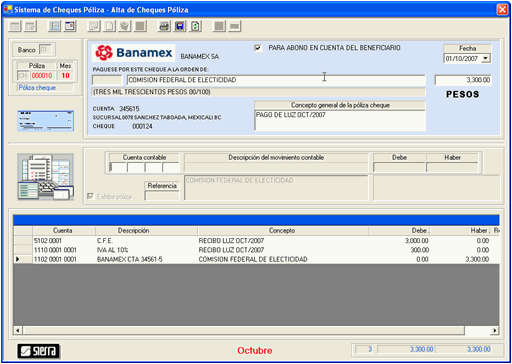The height and width of the screenshot is (364, 512).
Task: Click the beneficiary name field Comision Federal
Action: point(276,80)
